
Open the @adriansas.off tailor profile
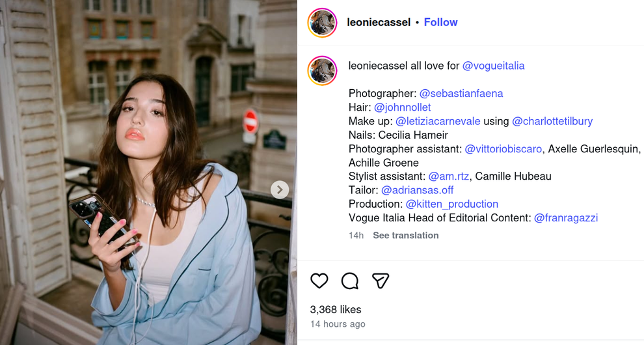point(417,190)
